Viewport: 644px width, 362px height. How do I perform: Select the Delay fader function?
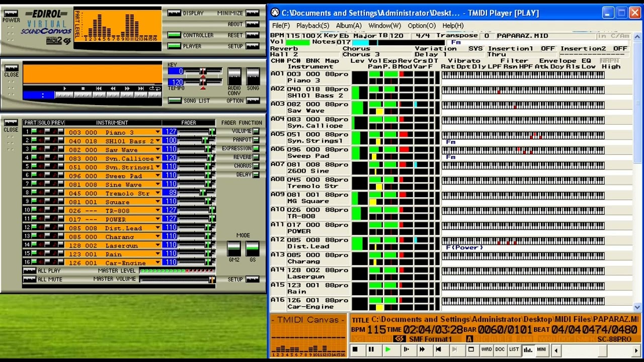256,174
